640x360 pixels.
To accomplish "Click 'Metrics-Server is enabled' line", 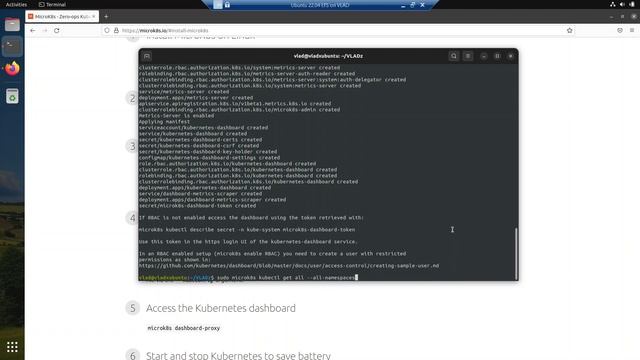I will point(176,116).
